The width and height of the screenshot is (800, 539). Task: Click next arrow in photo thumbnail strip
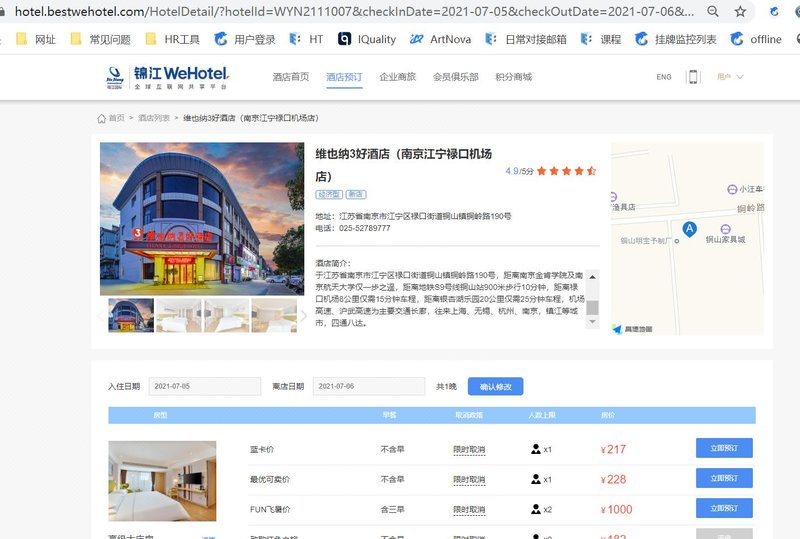(304, 316)
